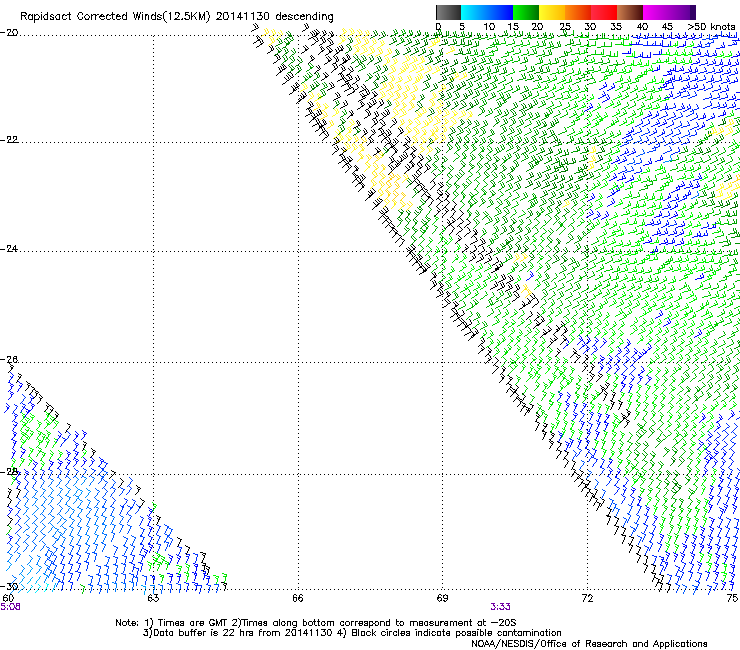Click the dark purple 45-50 knots legend swatch
The width and height of the screenshot is (740, 650).
coord(682,12)
